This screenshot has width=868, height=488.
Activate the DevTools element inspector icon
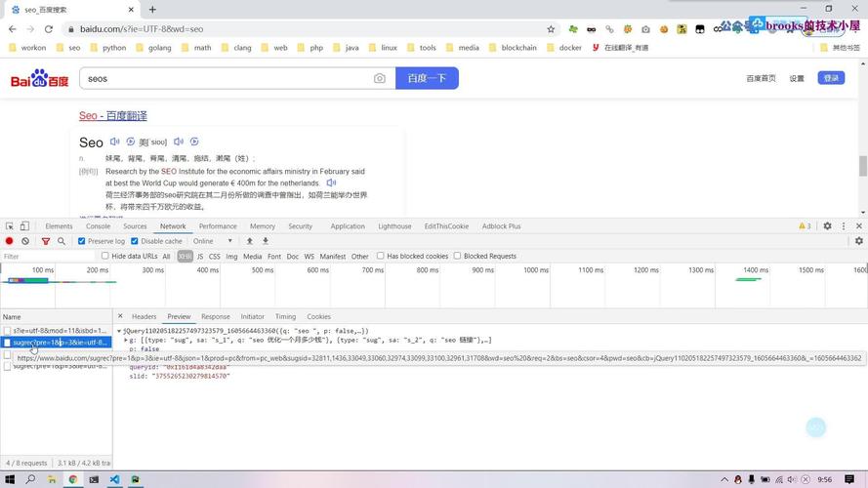(x=10, y=226)
